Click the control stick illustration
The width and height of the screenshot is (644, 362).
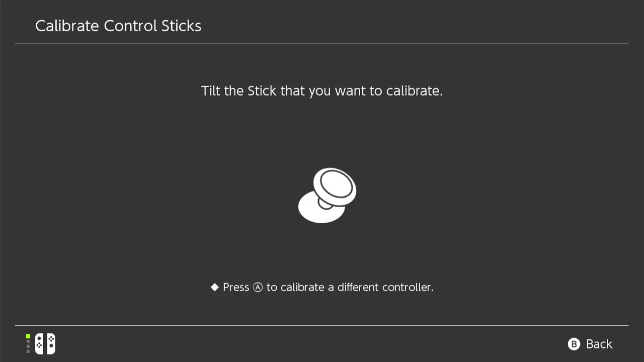point(327,195)
